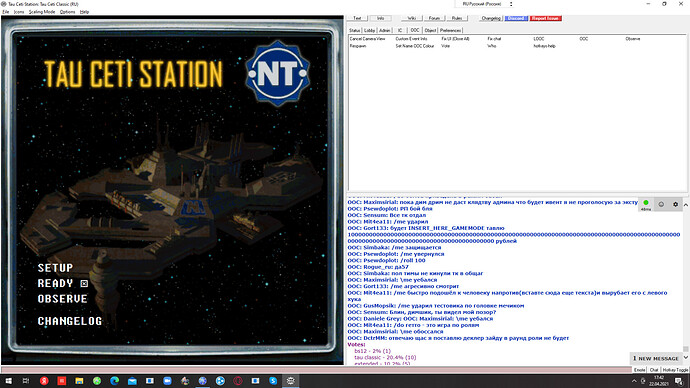The image size is (690, 388).
Task: Switch to the Preferences tab
Action: pyautogui.click(x=450, y=30)
